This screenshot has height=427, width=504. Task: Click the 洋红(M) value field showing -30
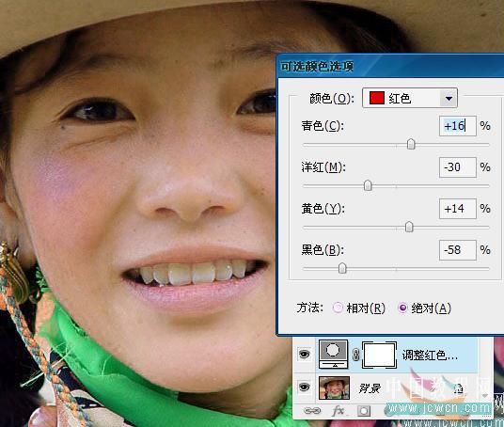click(457, 167)
